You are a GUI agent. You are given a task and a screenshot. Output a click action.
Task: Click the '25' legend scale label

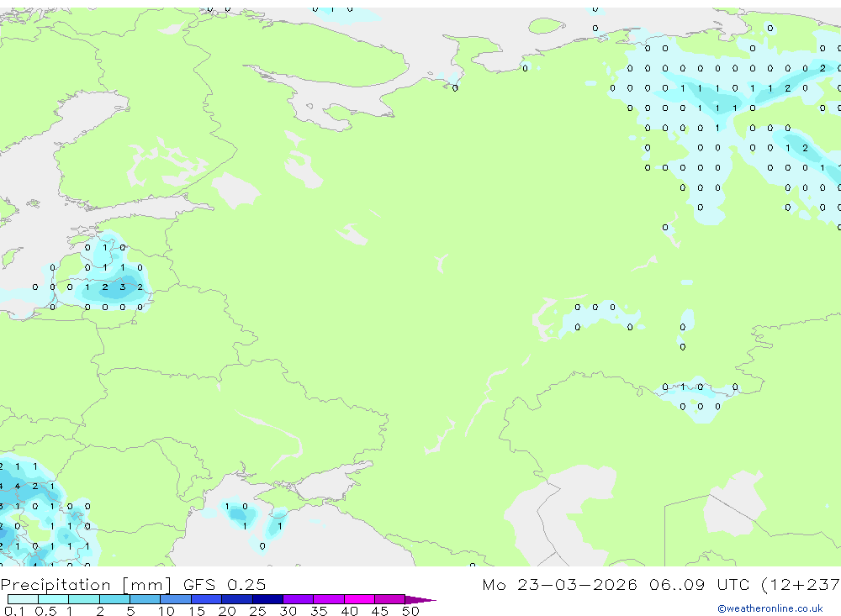pyautogui.click(x=257, y=611)
